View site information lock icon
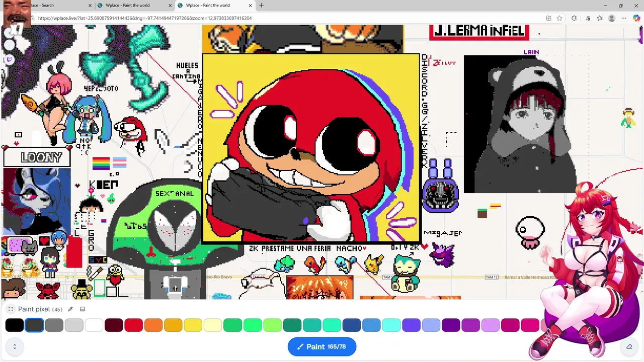644x362 pixels. [x=32, y=18]
